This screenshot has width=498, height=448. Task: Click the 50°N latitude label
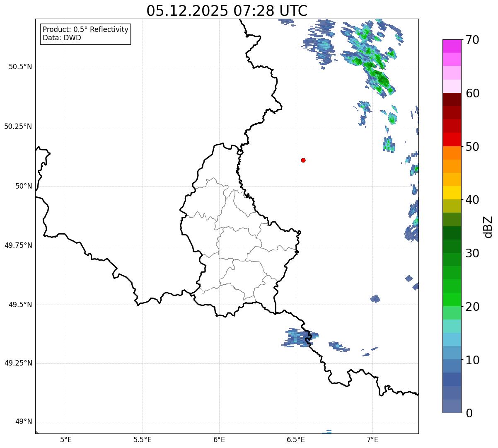click(24, 186)
